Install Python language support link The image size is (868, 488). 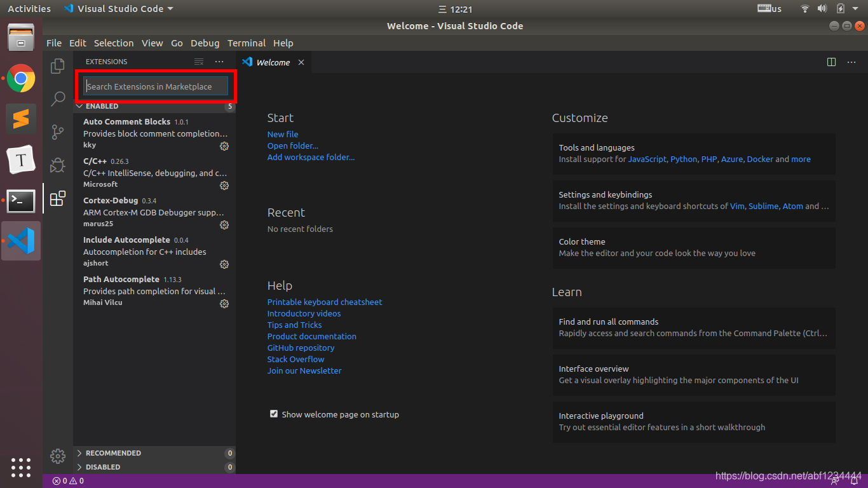684,159
